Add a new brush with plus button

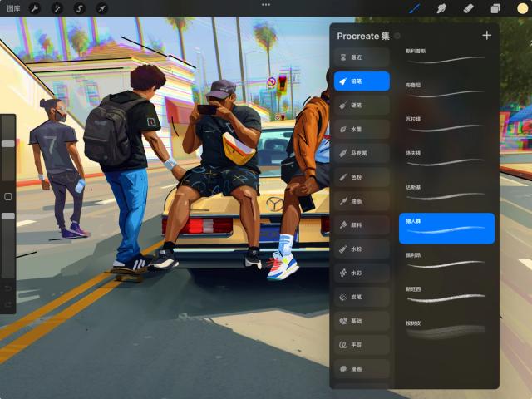point(487,35)
